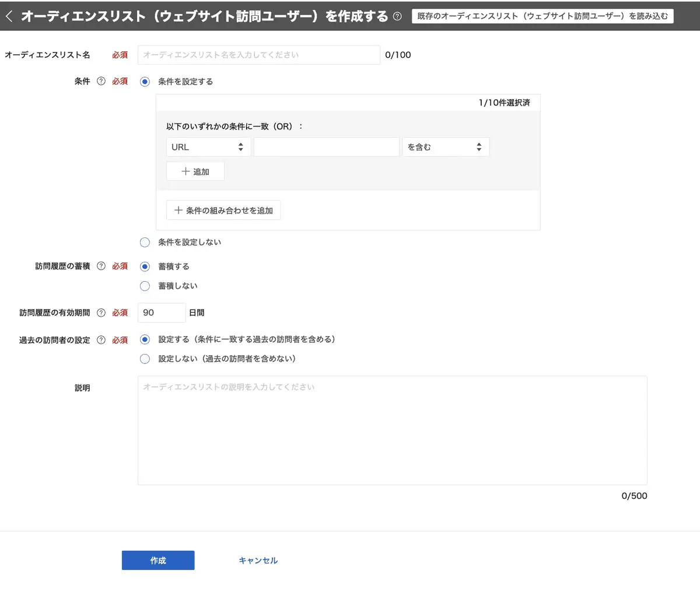
Task: Click the キャンセル link
Action: click(257, 559)
